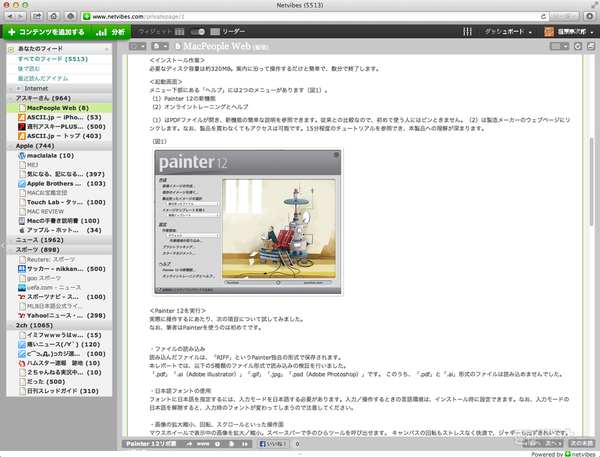Select the ハムスター速報 (10) feed
This screenshot has width=600, height=457.
pos(59,363)
